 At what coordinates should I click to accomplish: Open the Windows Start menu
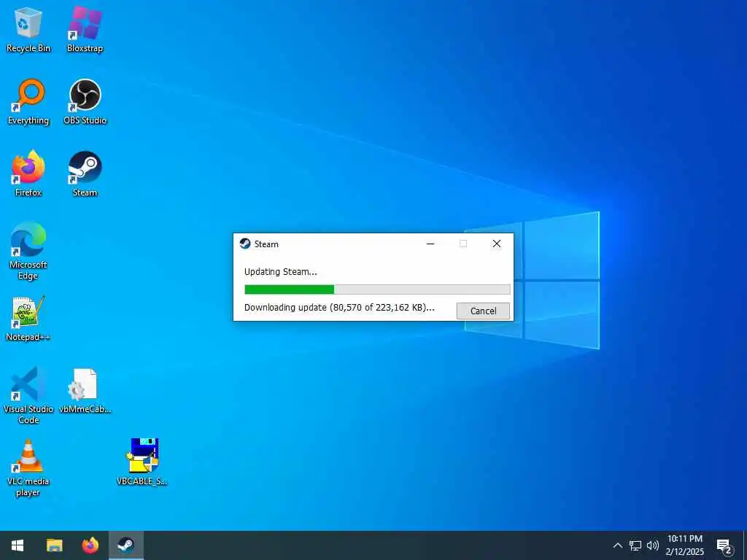click(18, 545)
